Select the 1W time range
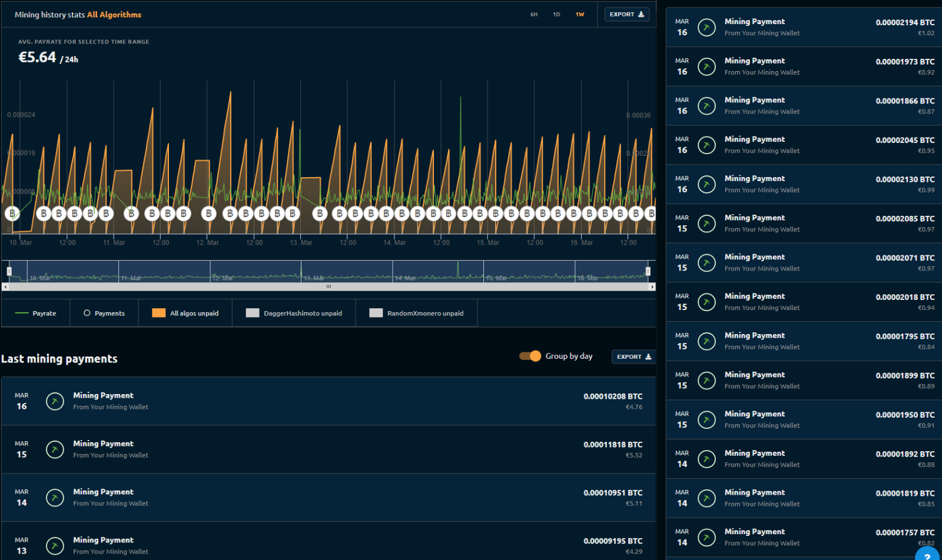Image resolution: width=942 pixels, height=560 pixels. point(580,15)
